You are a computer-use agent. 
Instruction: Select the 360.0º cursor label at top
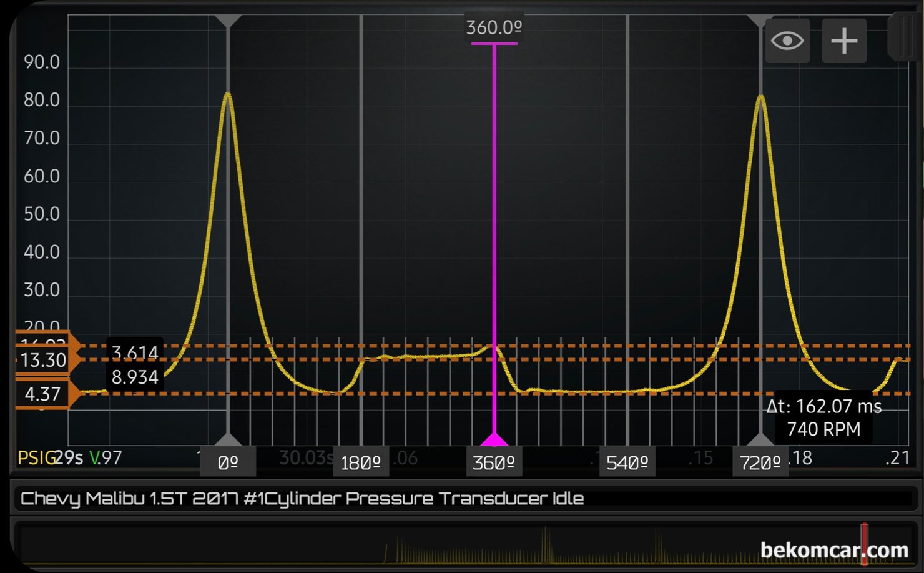[x=494, y=28]
